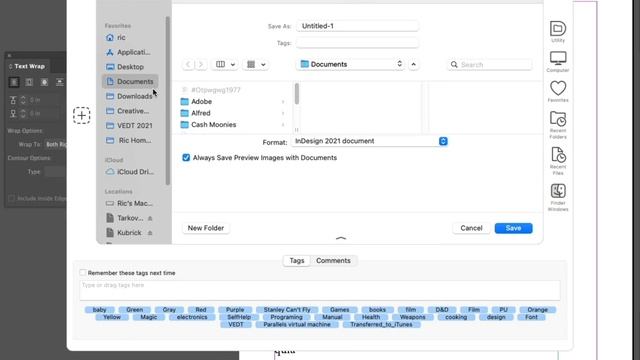Viewport: 640px width, 360px height.
Task: Select iCloud Drive in the sidebar
Action: coord(130,172)
